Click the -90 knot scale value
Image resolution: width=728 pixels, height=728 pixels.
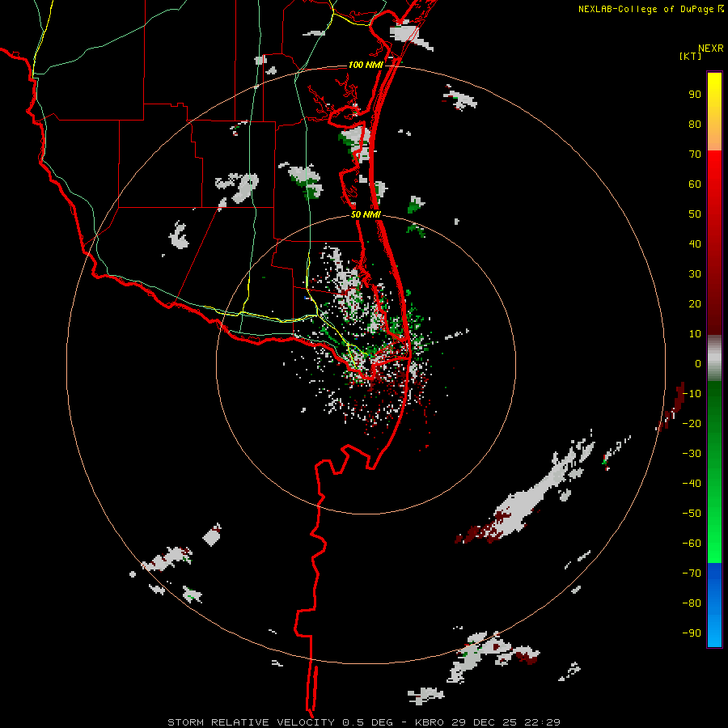(692, 633)
